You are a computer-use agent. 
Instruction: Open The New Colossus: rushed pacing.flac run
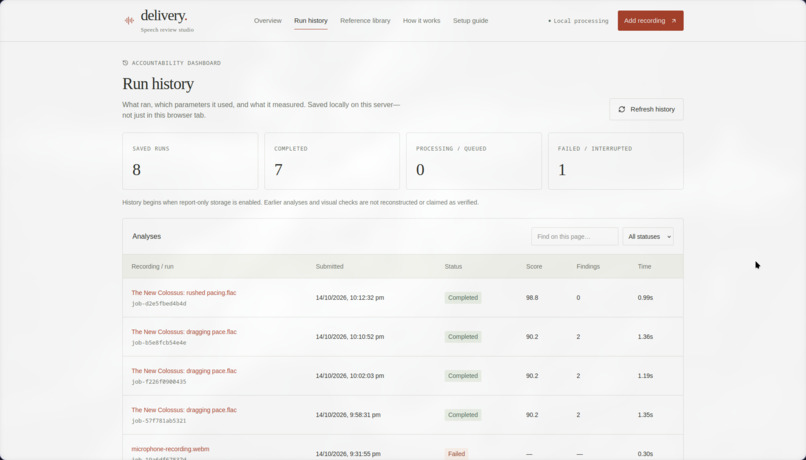[184, 293]
